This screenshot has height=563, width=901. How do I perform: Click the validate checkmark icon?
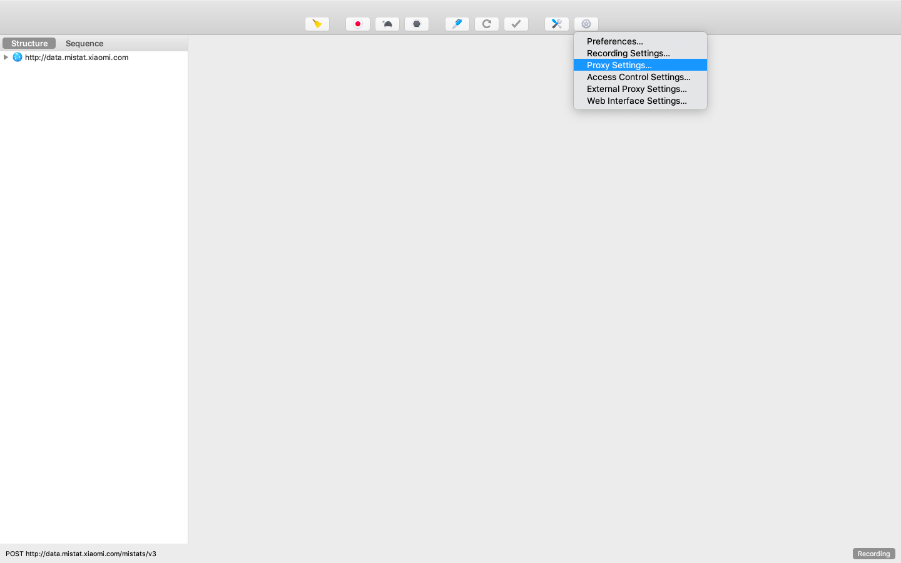516,24
